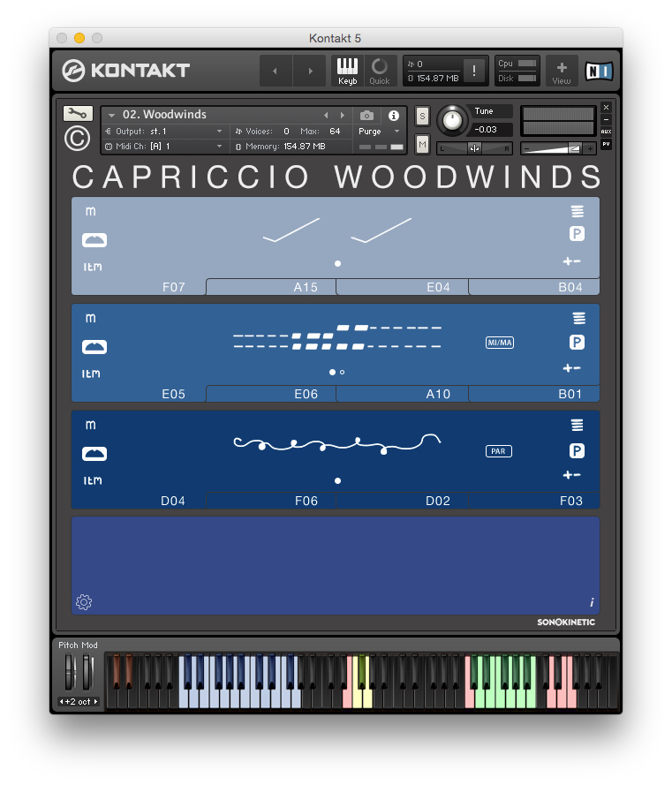The image size is (672, 785).
Task: Click the Mod wheel
Action: click(87, 672)
